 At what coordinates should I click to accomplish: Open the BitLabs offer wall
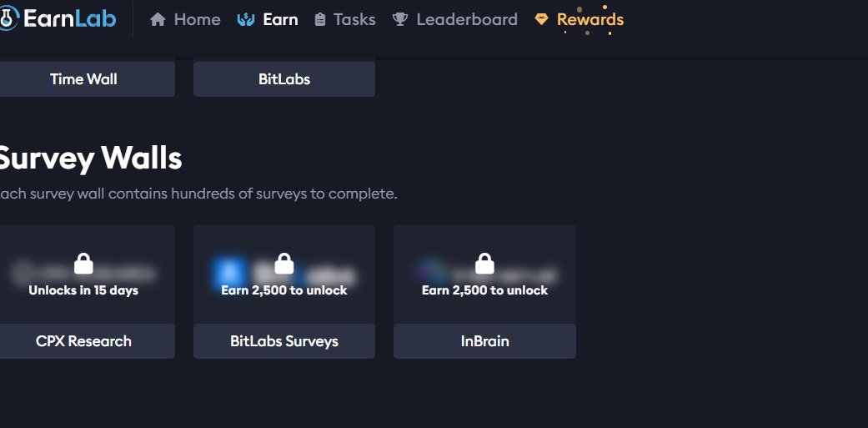coord(284,79)
